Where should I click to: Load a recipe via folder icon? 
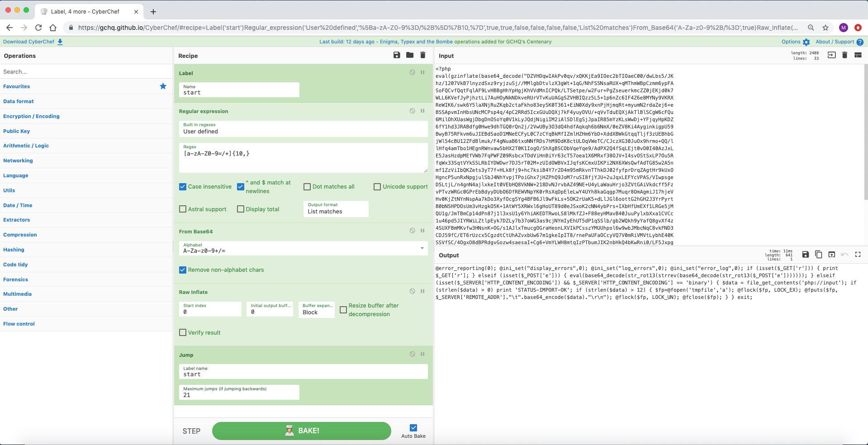click(410, 55)
